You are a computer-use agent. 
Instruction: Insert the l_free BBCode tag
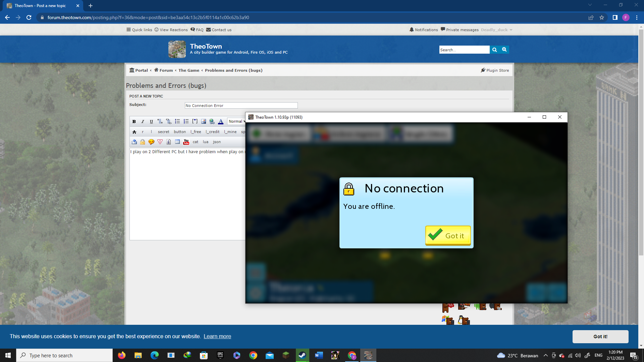[196, 132]
